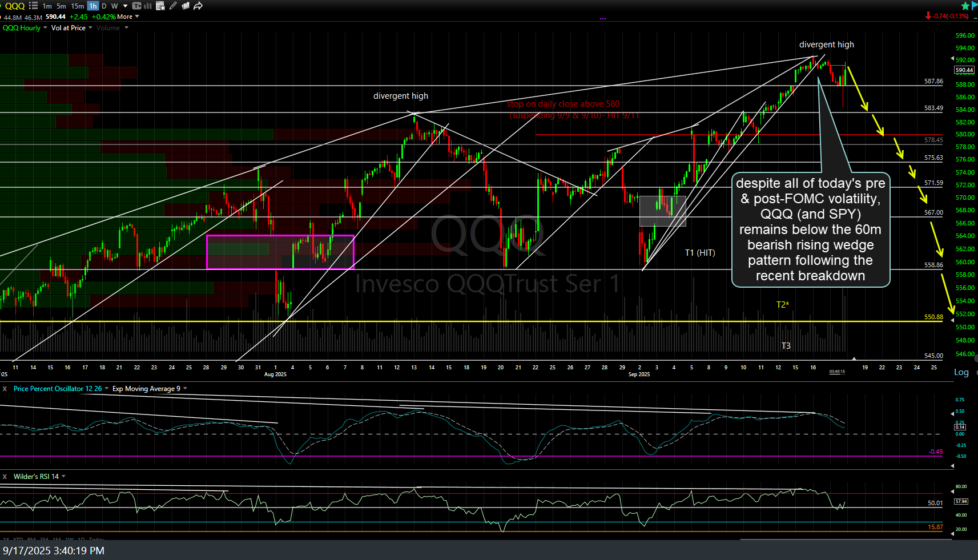Open the chart duplicate/copy icon near the pencil

186,6
